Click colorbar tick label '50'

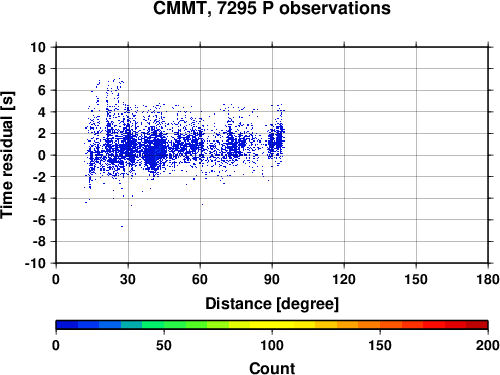(x=164, y=345)
